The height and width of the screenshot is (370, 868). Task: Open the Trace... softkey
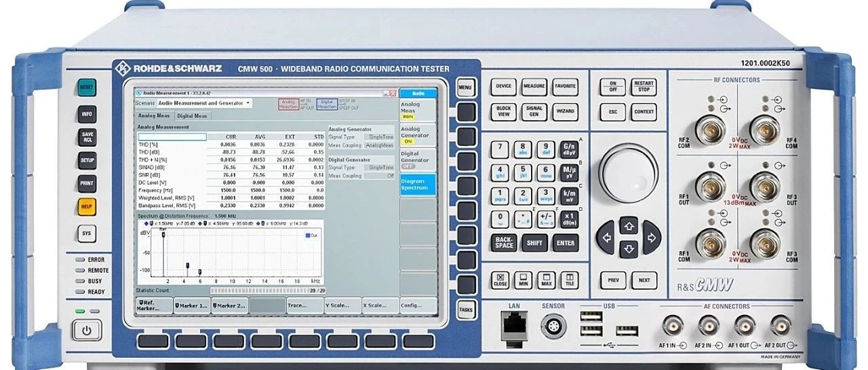pos(305,306)
